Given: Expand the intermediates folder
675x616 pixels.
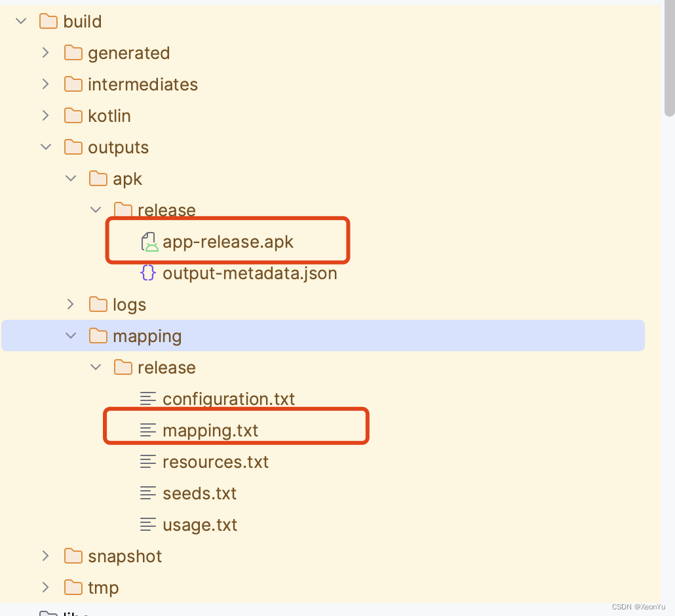Looking at the screenshot, I should 45,84.
